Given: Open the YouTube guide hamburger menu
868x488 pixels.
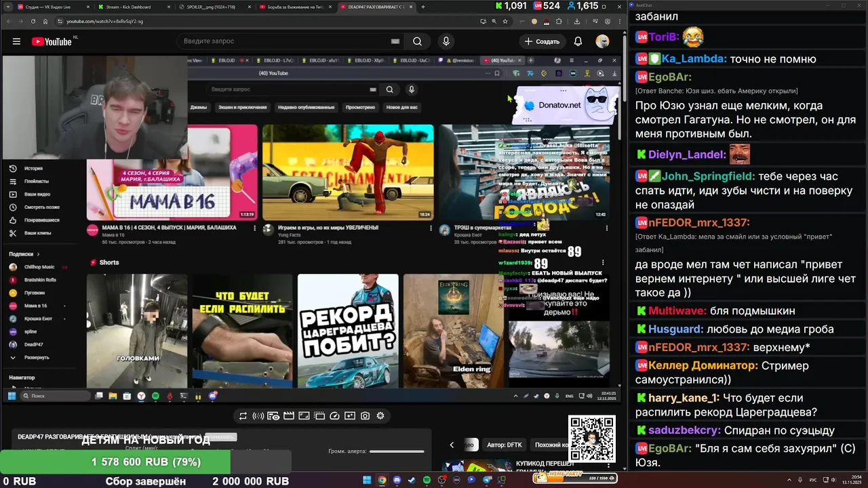Looking at the screenshot, I should pos(16,41).
